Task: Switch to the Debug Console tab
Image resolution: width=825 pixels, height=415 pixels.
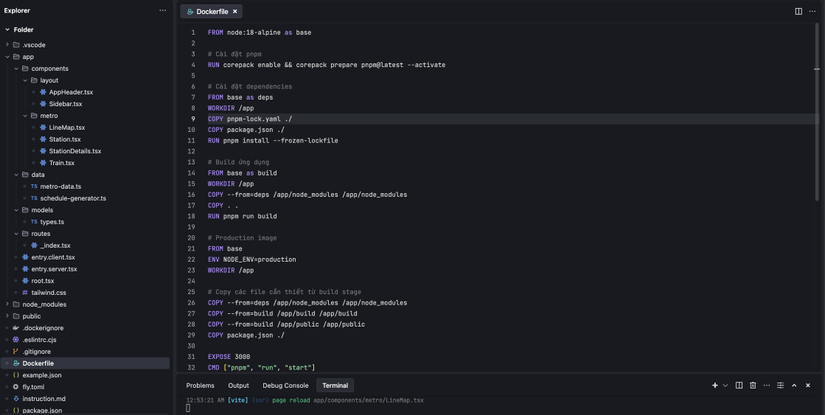Action: click(x=285, y=385)
